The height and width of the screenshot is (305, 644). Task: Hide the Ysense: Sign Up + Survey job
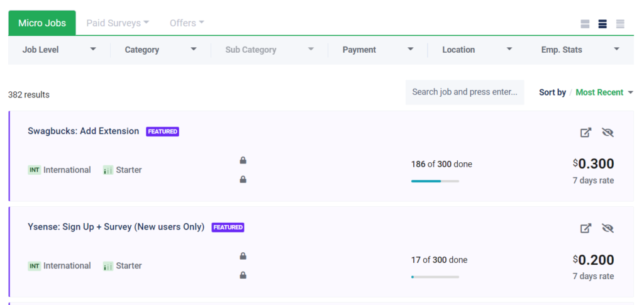click(608, 228)
